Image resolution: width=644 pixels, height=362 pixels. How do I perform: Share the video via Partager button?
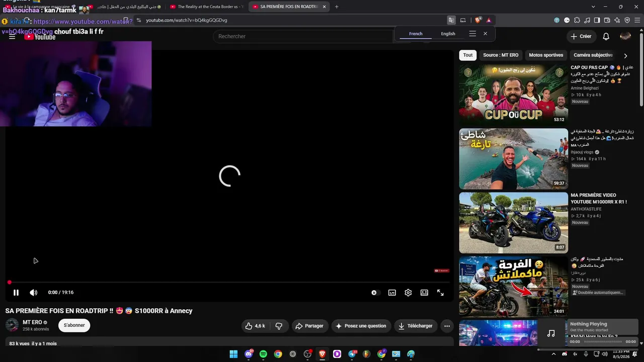pos(309,326)
